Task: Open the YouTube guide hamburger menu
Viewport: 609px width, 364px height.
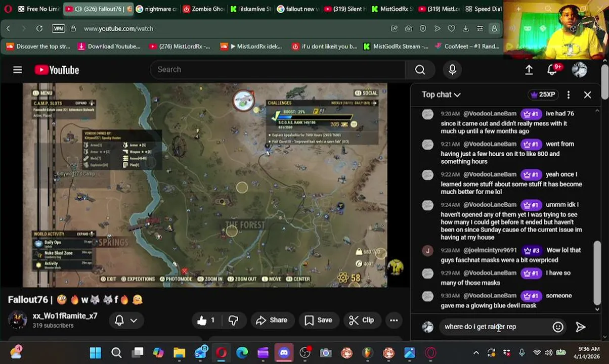Action: point(18,70)
